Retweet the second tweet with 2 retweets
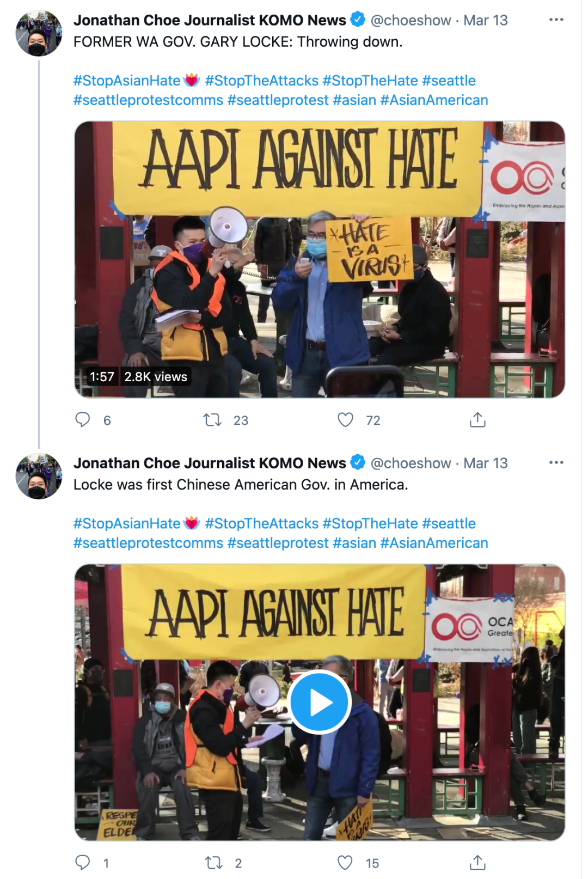This screenshot has width=588, height=879. click(x=212, y=862)
